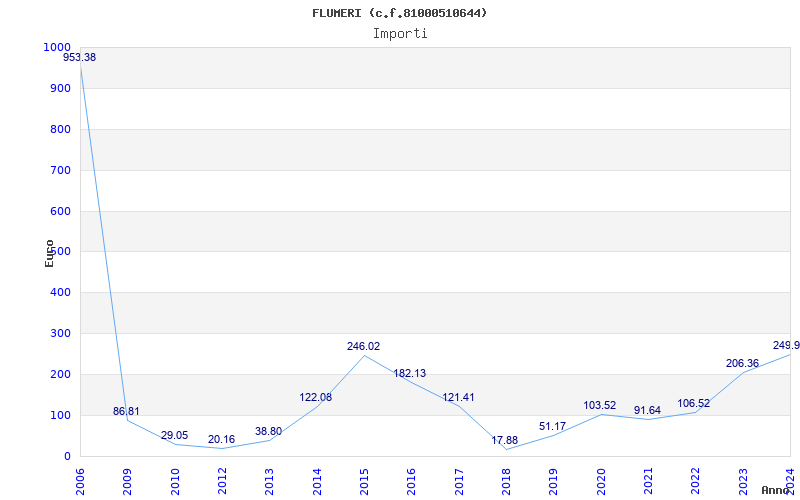
Task: Click the y-axis value 900
Action: (x=60, y=88)
